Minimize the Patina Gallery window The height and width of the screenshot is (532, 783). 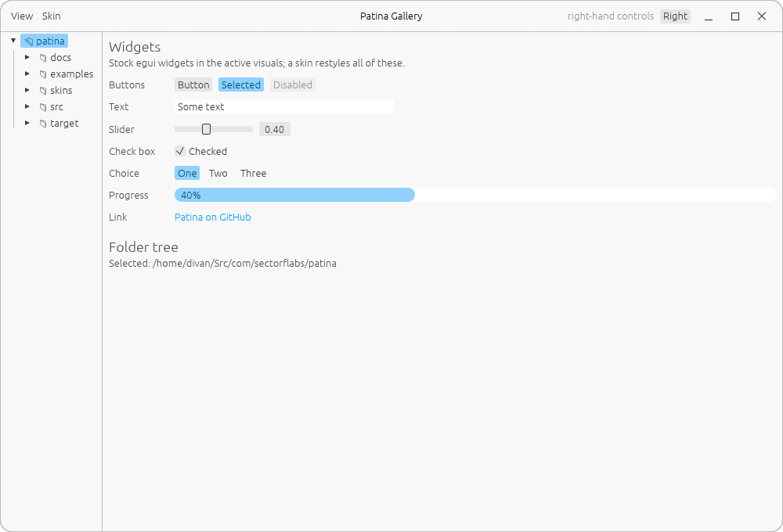(708, 16)
